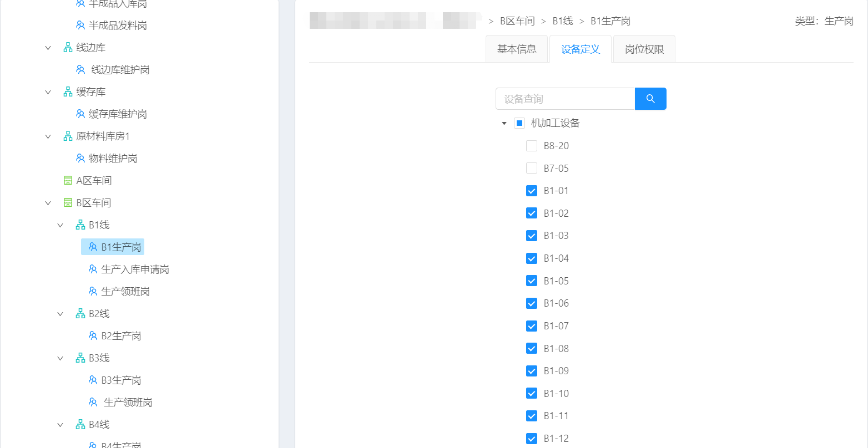Click the person icon beside B2生产岗
Viewport: 868px width, 448px height.
(93, 336)
